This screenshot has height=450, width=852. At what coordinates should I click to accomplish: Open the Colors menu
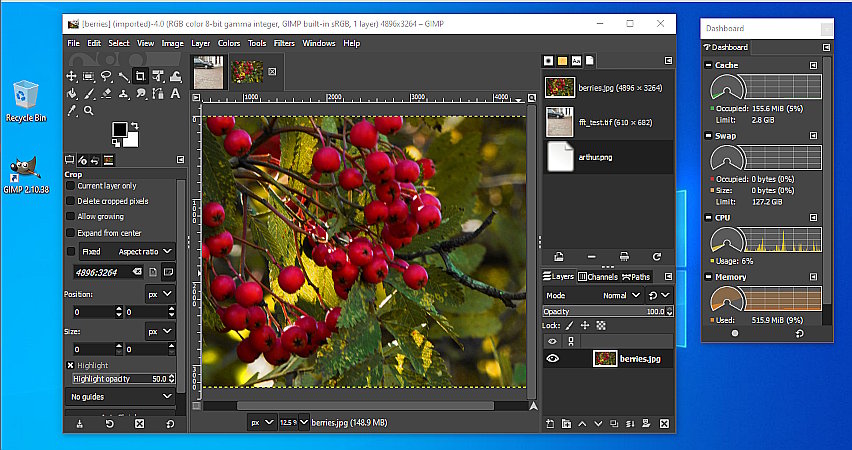pyautogui.click(x=229, y=43)
